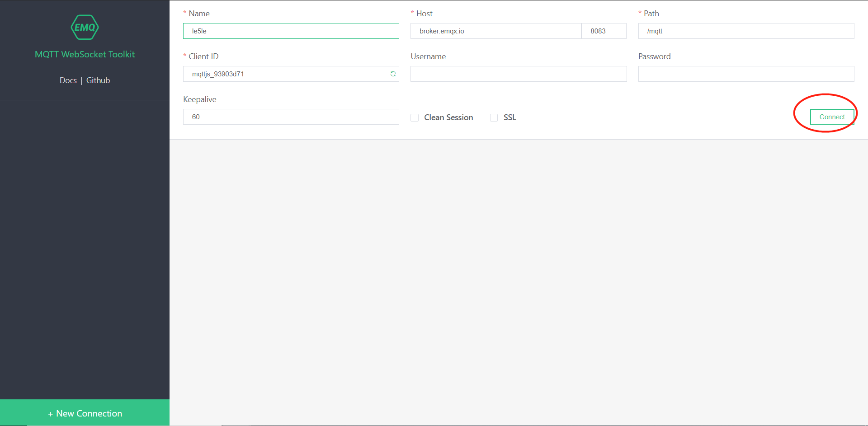Enable the Clean Session checkbox
This screenshot has width=868, height=426.
coord(415,117)
